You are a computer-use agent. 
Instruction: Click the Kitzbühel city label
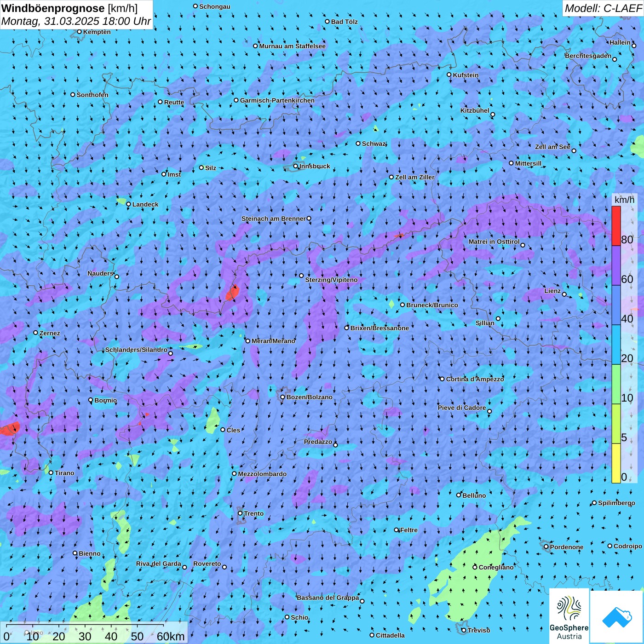475,110
